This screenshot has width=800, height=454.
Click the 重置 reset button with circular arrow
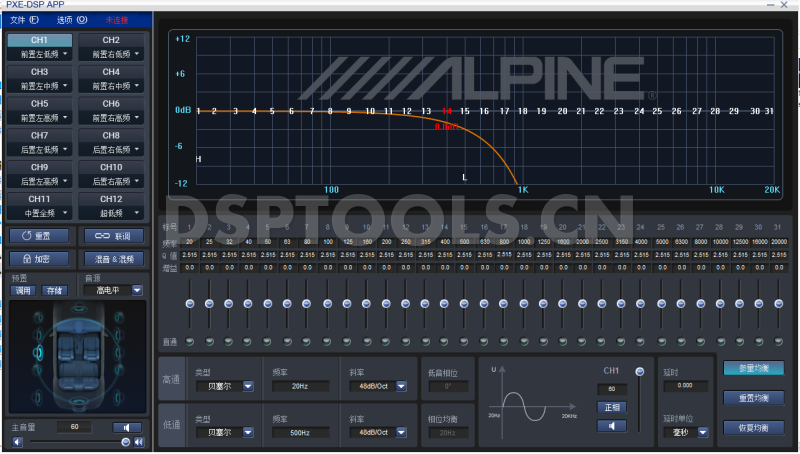[39, 236]
